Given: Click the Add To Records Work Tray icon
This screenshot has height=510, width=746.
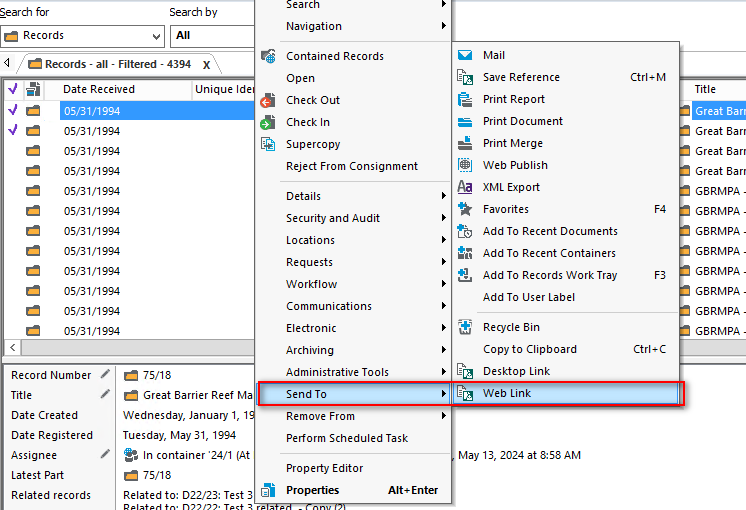Looking at the screenshot, I should click(x=465, y=275).
